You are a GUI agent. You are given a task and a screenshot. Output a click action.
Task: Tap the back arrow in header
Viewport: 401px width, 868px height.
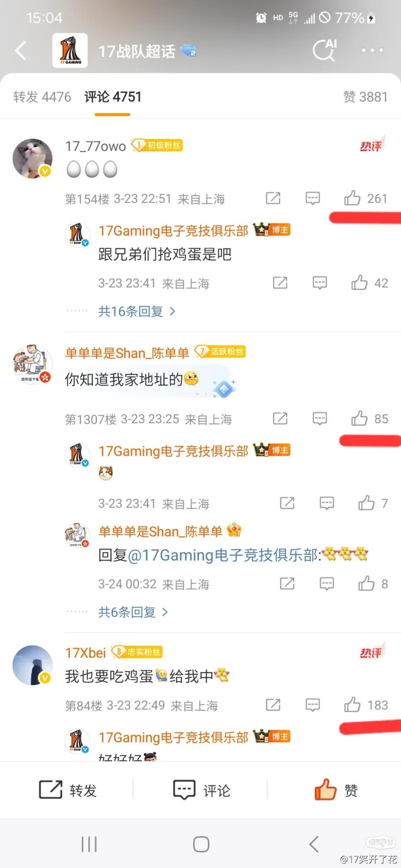click(x=21, y=51)
